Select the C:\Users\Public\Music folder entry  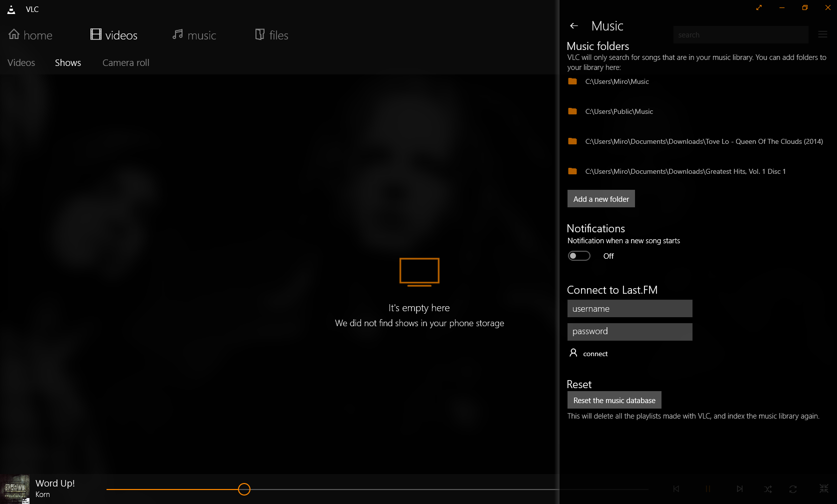coord(619,111)
